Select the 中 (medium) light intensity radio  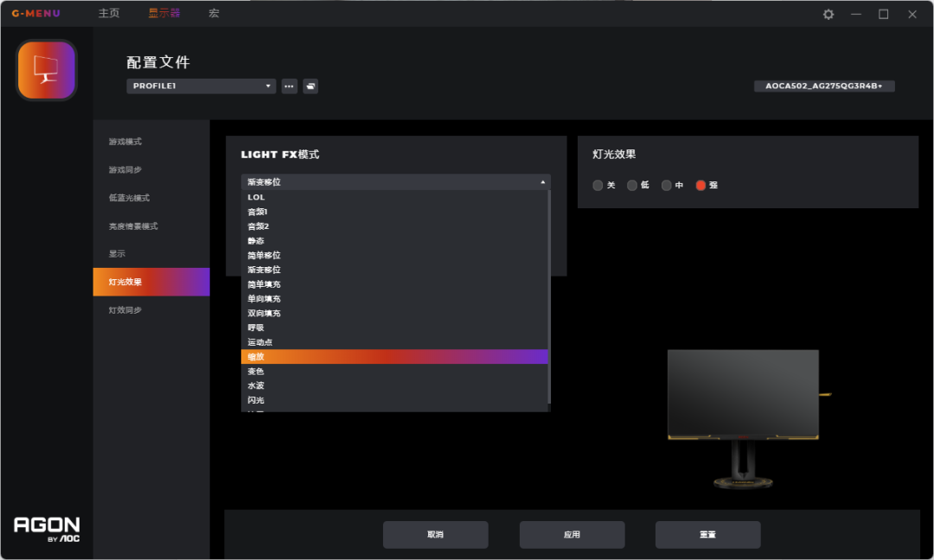click(x=667, y=186)
